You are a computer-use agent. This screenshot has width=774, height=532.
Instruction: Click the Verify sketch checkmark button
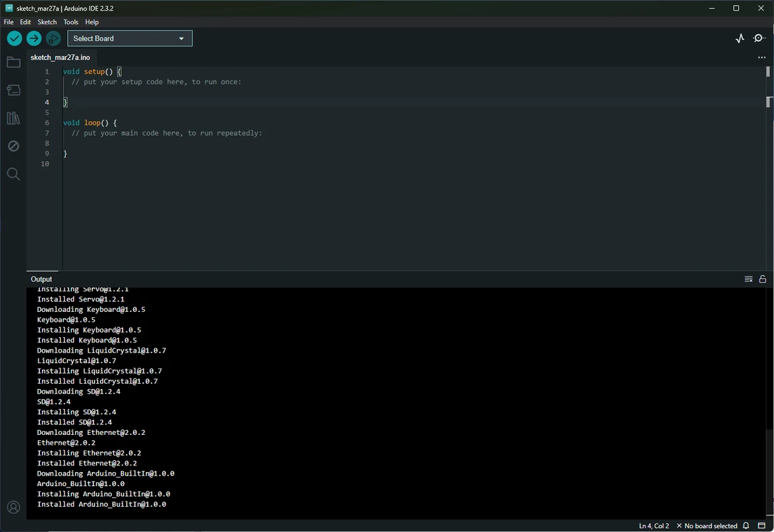[15, 39]
